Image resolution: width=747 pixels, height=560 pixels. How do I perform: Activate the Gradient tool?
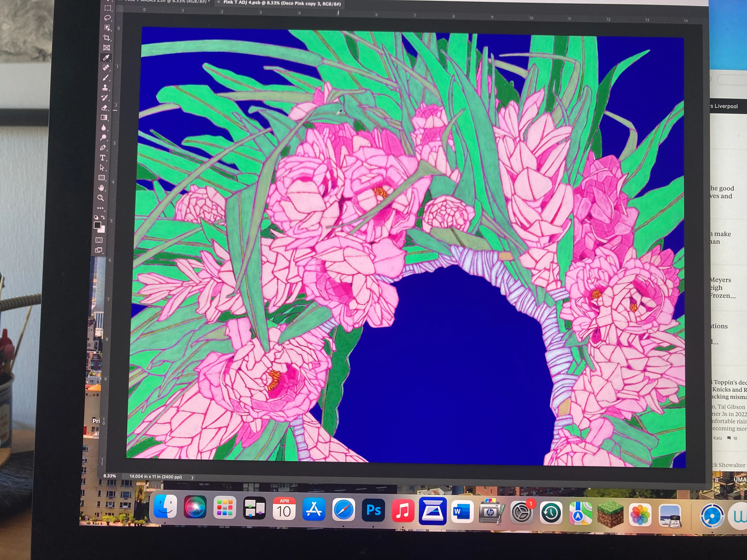tap(104, 117)
